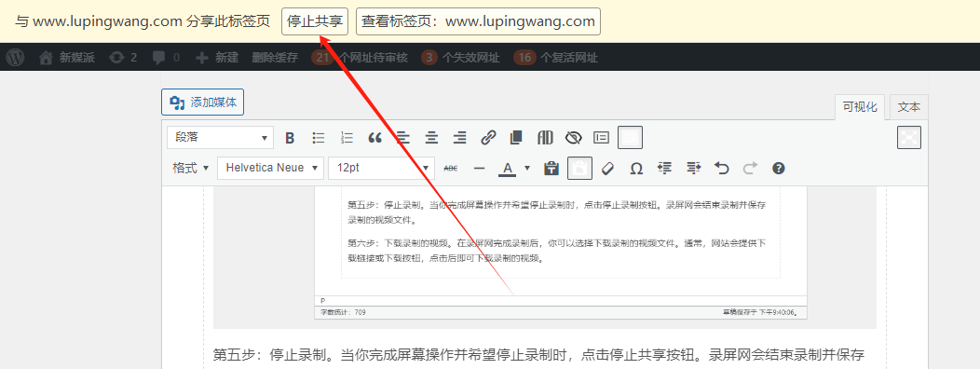Clear formatting with the eraser icon
The width and height of the screenshot is (980, 369).
(x=607, y=169)
